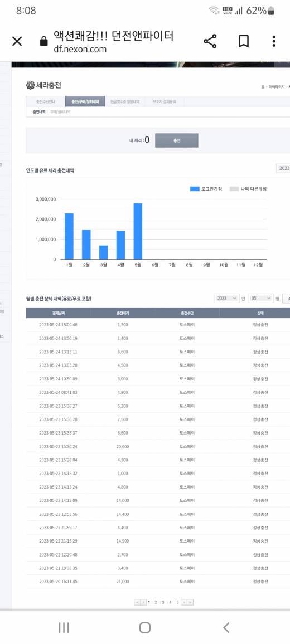
Task: Click the 4월 bar in chart
Action: tap(120, 245)
